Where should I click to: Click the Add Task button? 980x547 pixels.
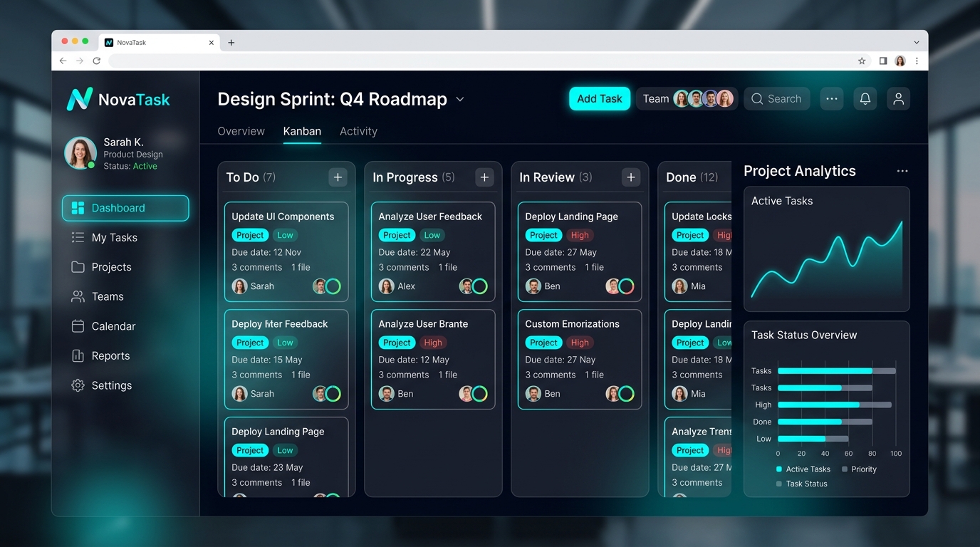600,99
